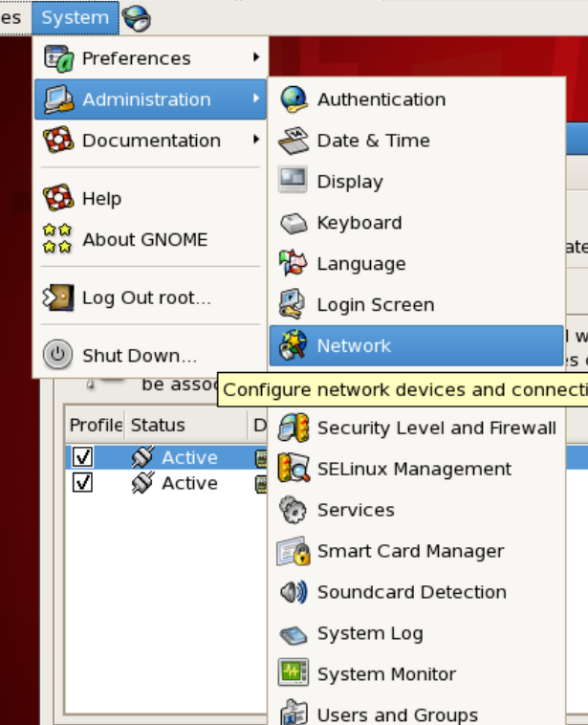Open Security Level and Firewall
This screenshot has width=588, height=725.
click(417, 428)
